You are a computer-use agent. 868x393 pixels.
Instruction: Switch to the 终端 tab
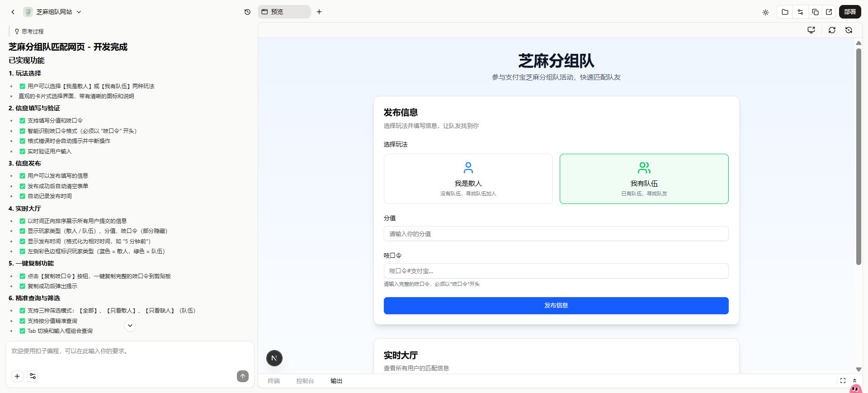tap(274, 381)
